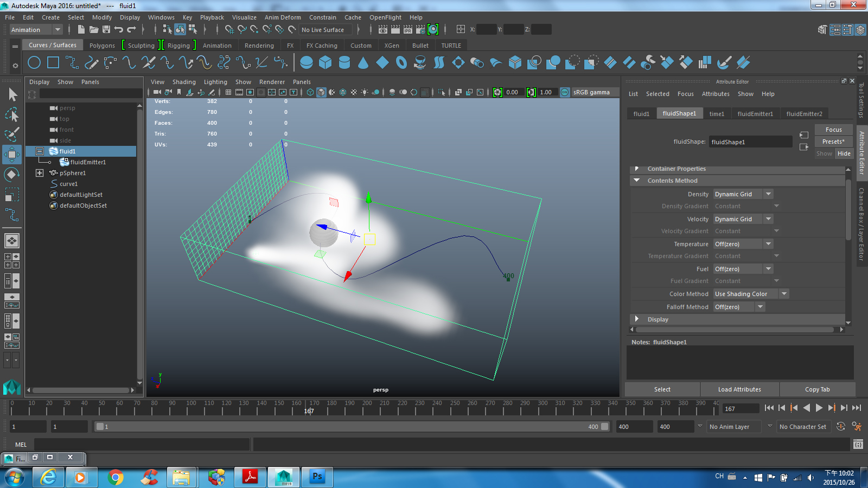The image size is (868, 488).
Task: Toggle grid display in the viewport toolbar
Action: (x=228, y=92)
